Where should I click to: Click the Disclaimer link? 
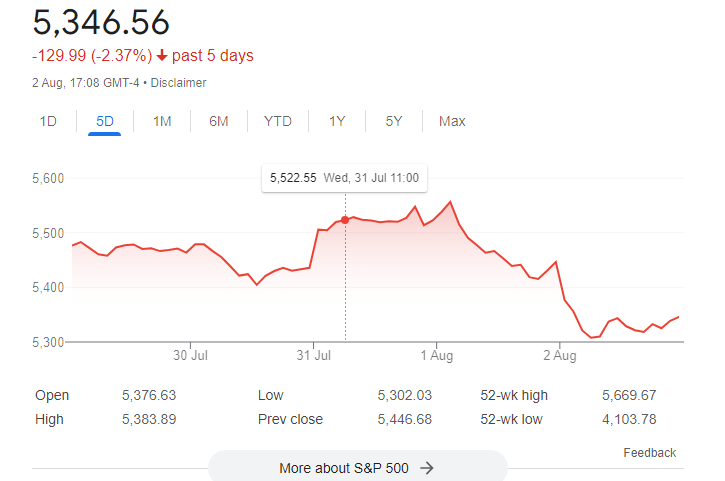pyautogui.click(x=178, y=83)
